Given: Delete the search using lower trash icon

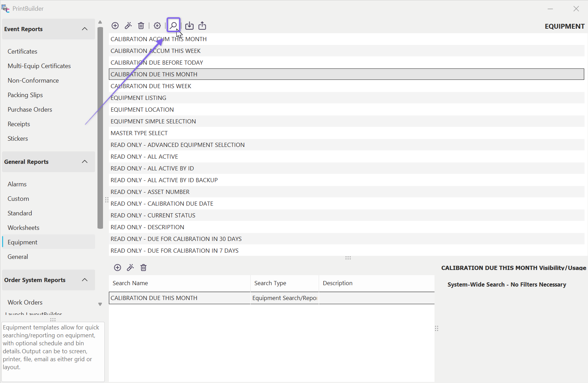Looking at the screenshot, I should (x=143, y=268).
